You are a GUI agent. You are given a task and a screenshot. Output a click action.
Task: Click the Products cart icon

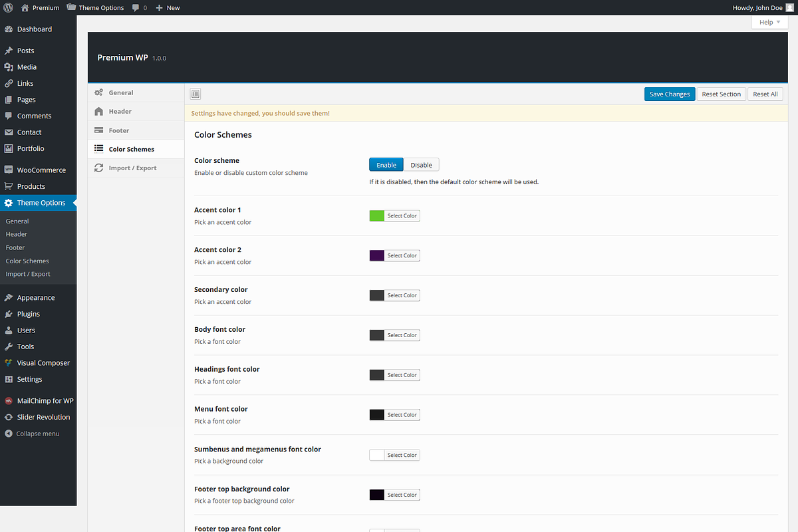[x=9, y=186]
